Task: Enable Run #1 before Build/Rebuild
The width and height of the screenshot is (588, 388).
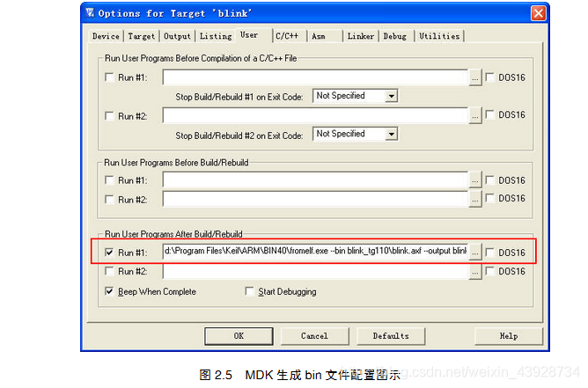Action: coord(109,180)
